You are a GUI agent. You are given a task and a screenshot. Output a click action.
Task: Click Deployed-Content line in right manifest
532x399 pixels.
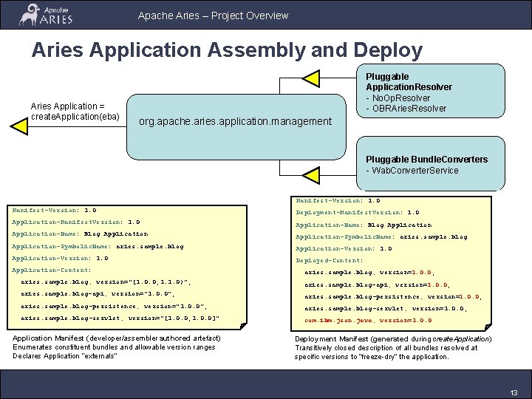[330, 261]
